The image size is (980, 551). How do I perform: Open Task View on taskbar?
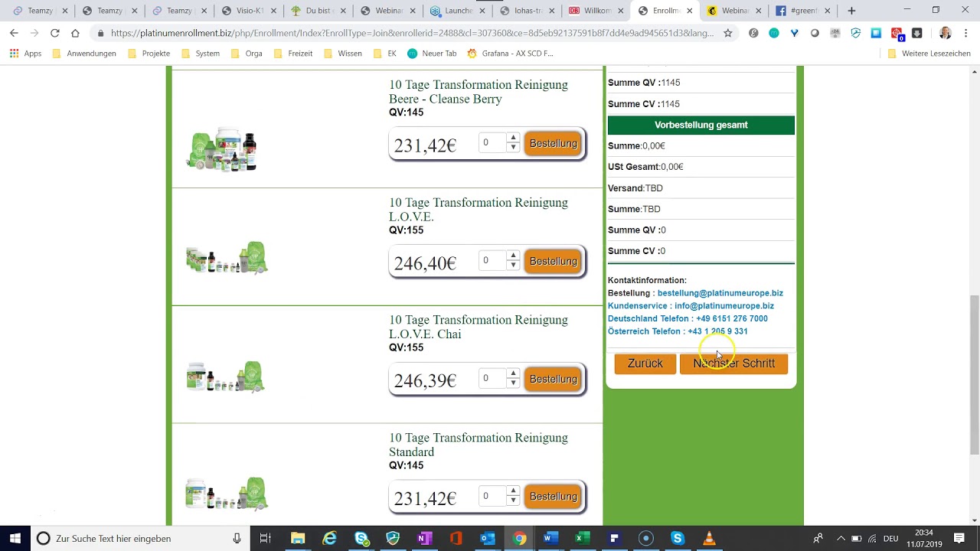click(x=266, y=538)
